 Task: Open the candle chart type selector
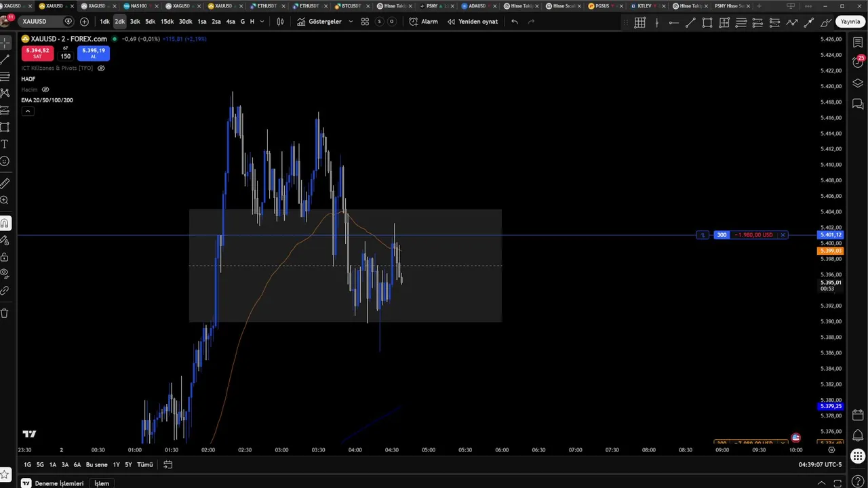tap(280, 22)
